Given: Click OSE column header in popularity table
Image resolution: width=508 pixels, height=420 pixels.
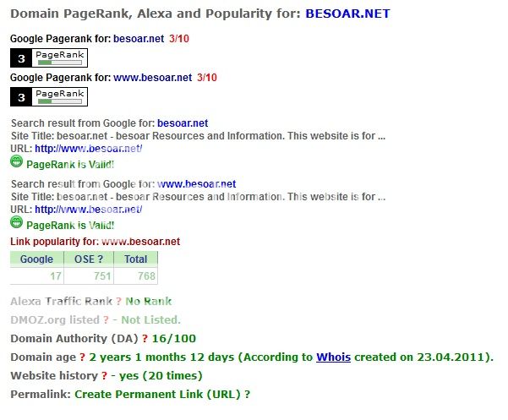Looking at the screenshot, I should pos(89,259).
